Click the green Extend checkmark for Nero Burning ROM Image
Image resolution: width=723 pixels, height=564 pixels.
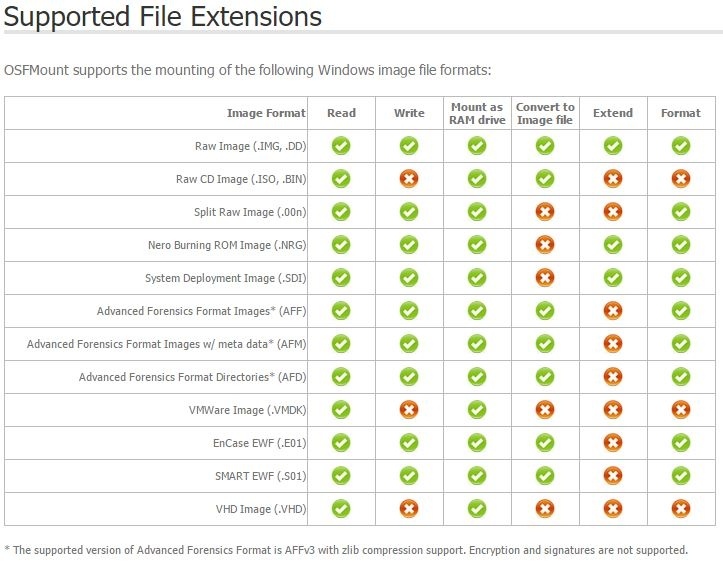pos(613,244)
